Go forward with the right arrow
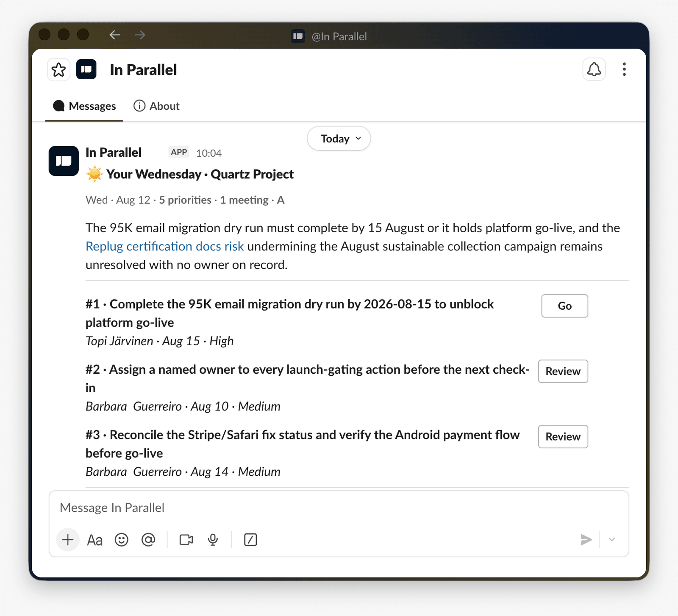The image size is (678, 616). [x=140, y=35]
